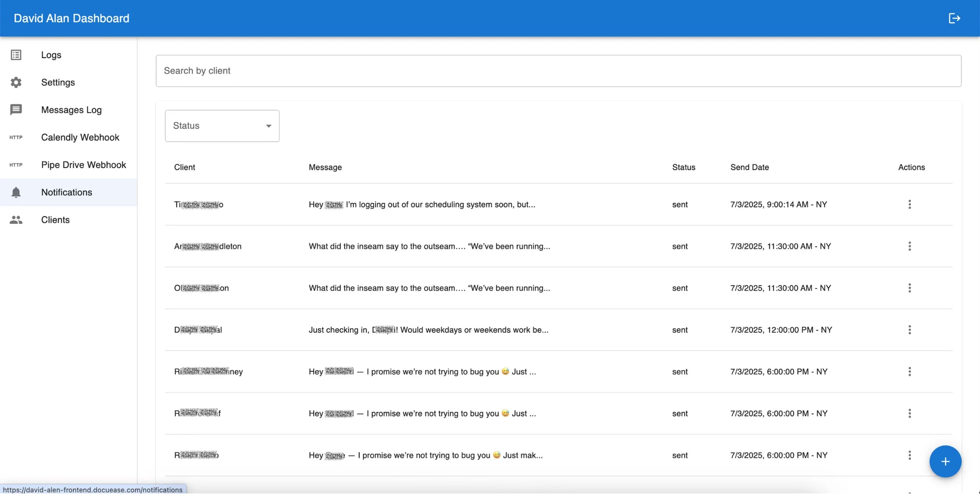This screenshot has width=980, height=494.
Task: Click the Status dropdown arrow
Action: [269, 126]
